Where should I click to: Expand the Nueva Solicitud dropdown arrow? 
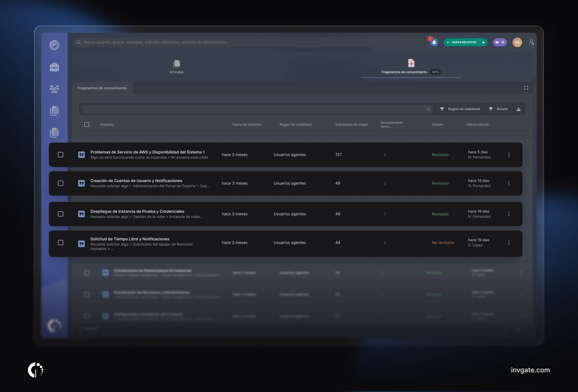pyautogui.click(x=483, y=42)
